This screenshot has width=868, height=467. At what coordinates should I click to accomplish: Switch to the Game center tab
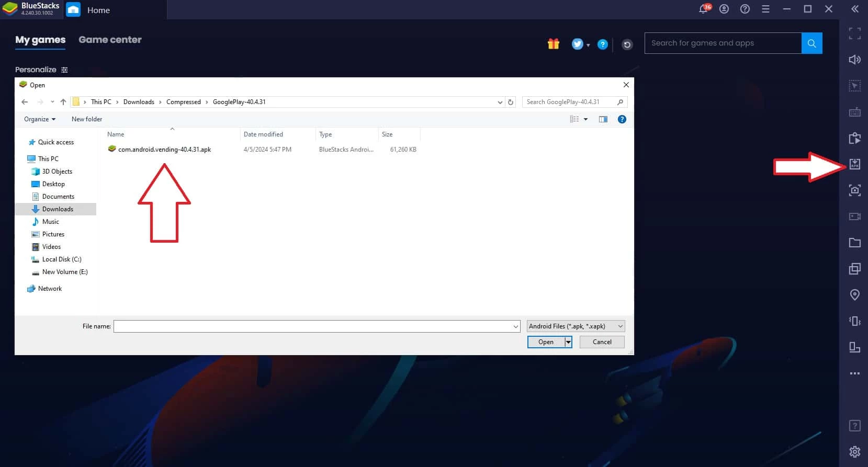(x=110, y=40)
